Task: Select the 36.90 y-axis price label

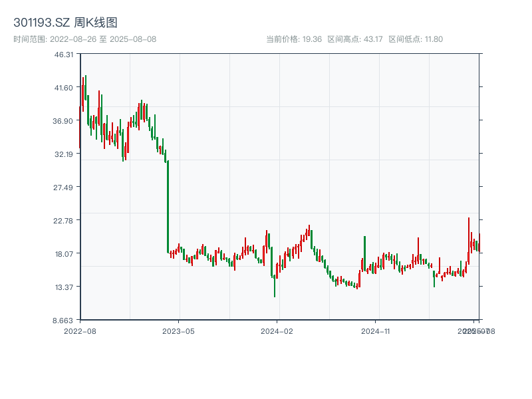Action: click(x=64, y=121)
